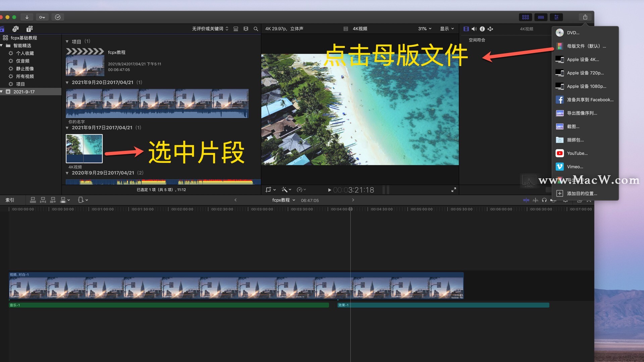Image resolution: width=644 pixels, height=362 pixels.
Task: Choose YouTube from the share menu
Action: point(577,154)
